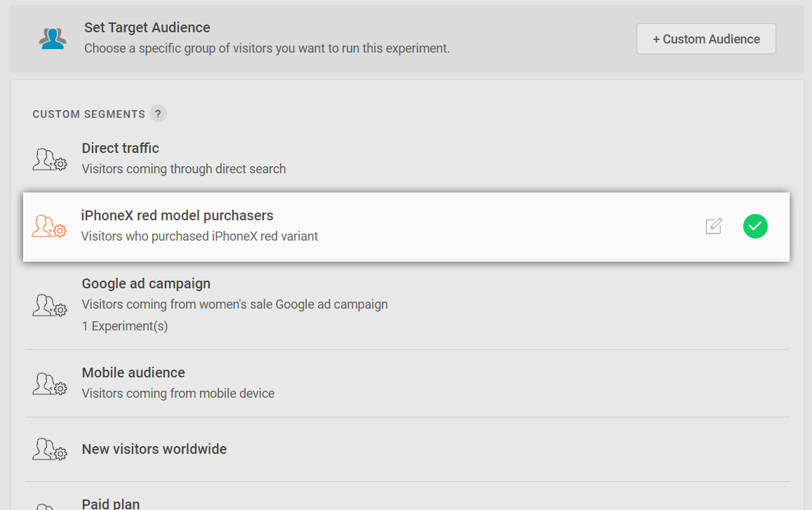Open the 1 Experiment(s) link
The image size is (812, 510).
pyautogui.click(x=125, y=326)
